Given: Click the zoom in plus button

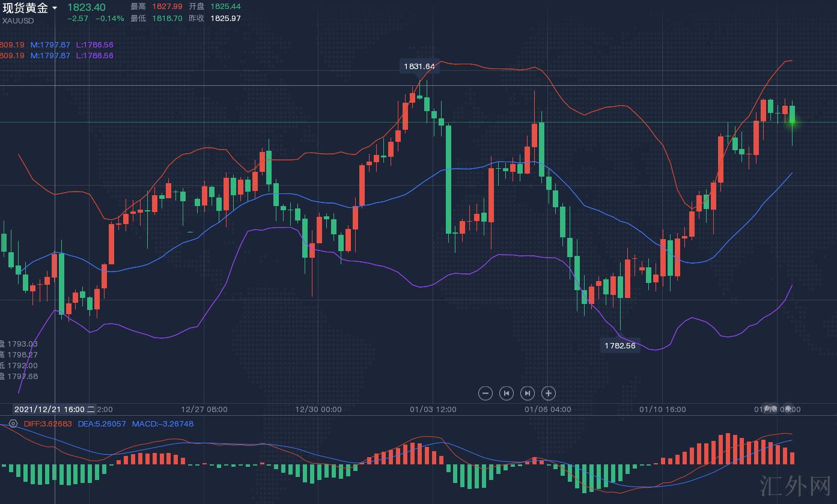Looking at the screenshot, I should (548, 393).
